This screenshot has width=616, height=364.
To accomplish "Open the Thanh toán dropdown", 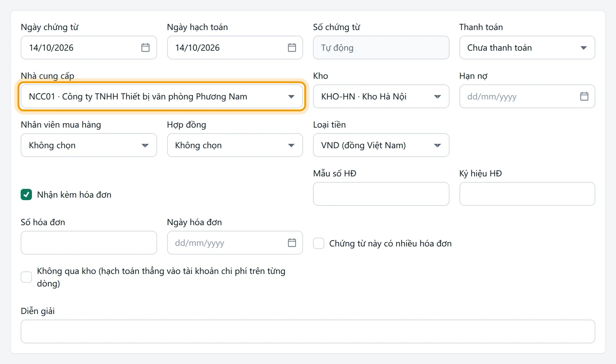I will [x=527, y=48].
